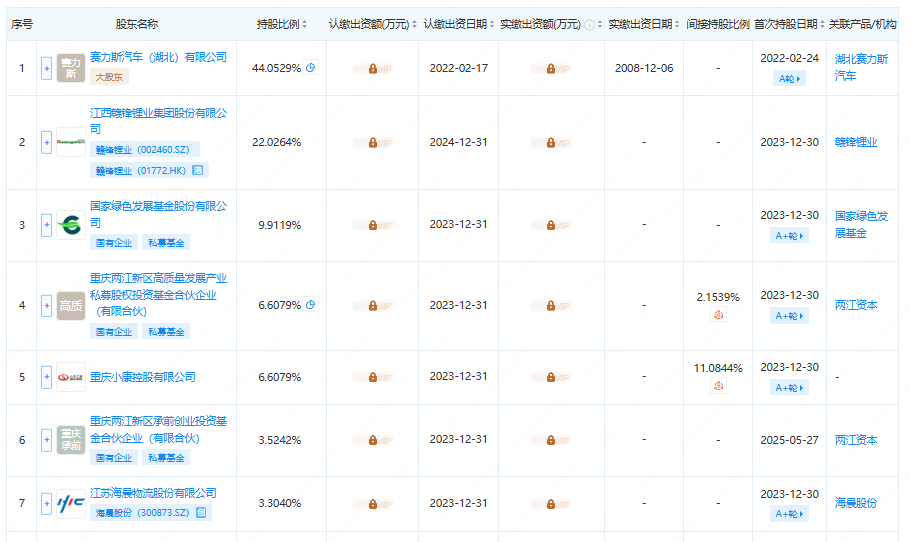Click VIP lock in 海晨物流 实缴出资额 cell
This screenshot has height=542, width=910.
coord(550,504)
